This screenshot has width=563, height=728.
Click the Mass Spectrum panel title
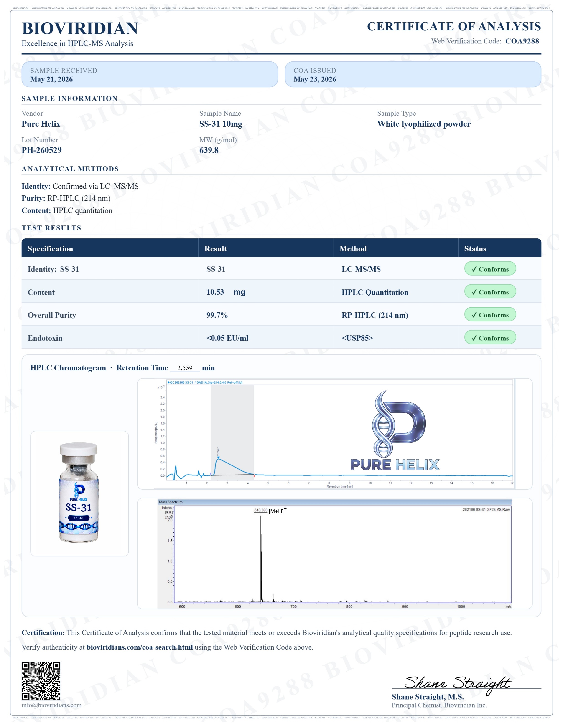click(x=171, y=502)
